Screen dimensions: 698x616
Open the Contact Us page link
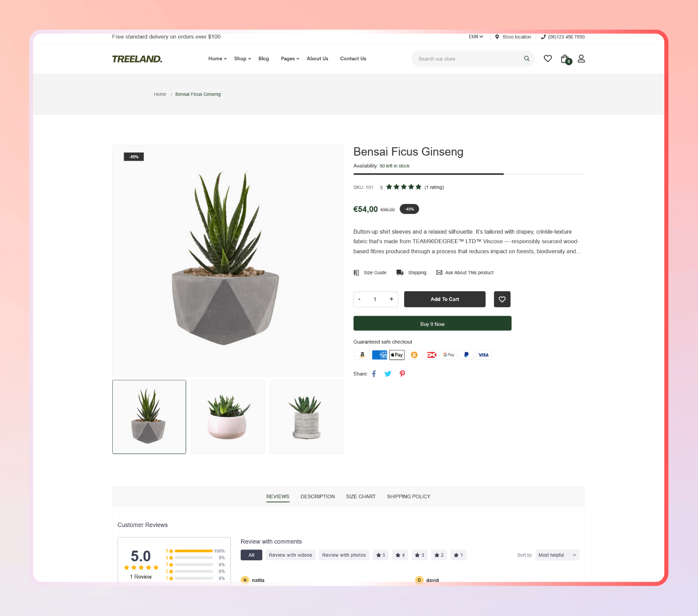pyautogui.click(x=353, y=59)
